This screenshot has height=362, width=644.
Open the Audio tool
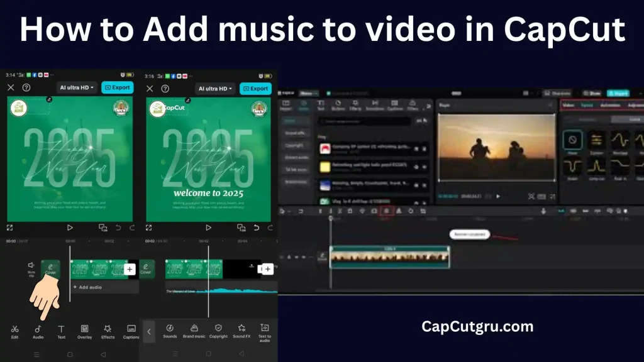(x=38, y=332)
